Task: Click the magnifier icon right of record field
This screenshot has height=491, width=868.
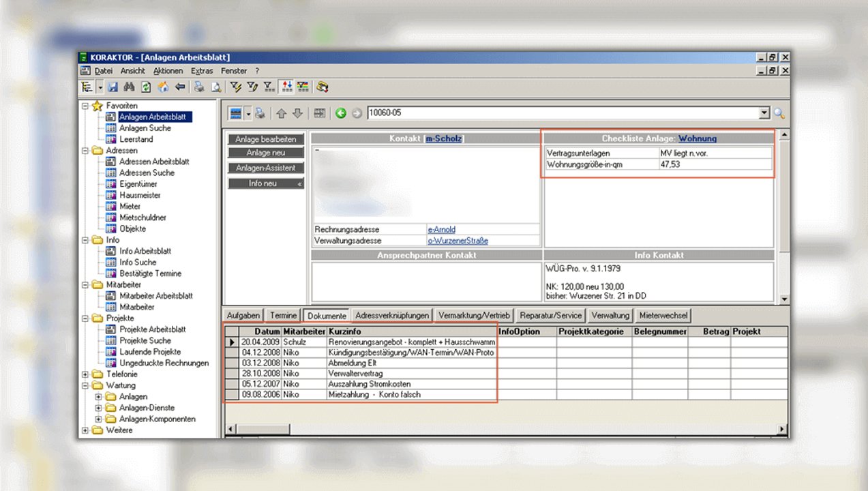Action: [x=779, y=114]
